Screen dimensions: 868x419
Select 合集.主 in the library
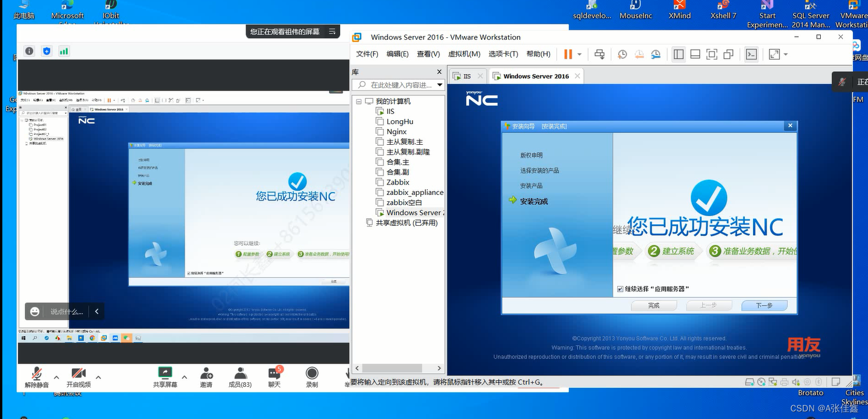[398, 162]
